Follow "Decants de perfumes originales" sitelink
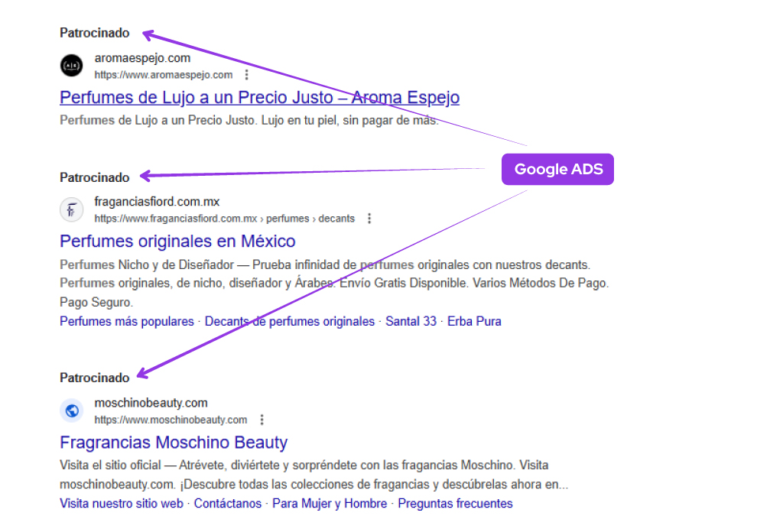This screenshot has height=532, width=783. point(290,322)
